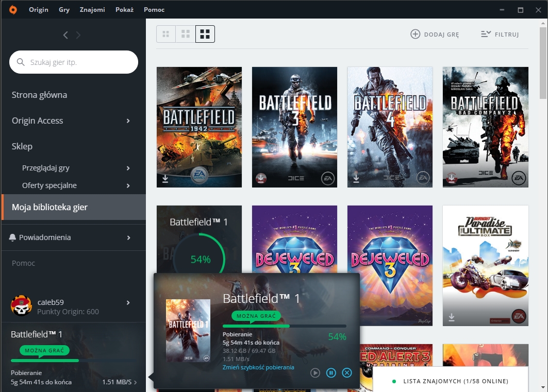Open Red Alert 3 Uprising tile
Image resolution: width=548 pixels, height=392 pixels.
[x=396, y=355]
